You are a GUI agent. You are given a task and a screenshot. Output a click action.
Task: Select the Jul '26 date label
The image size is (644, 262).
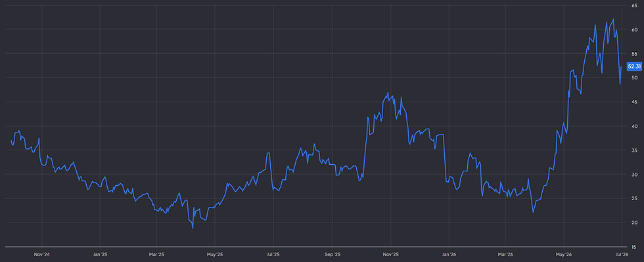click(x=622, y=255)
